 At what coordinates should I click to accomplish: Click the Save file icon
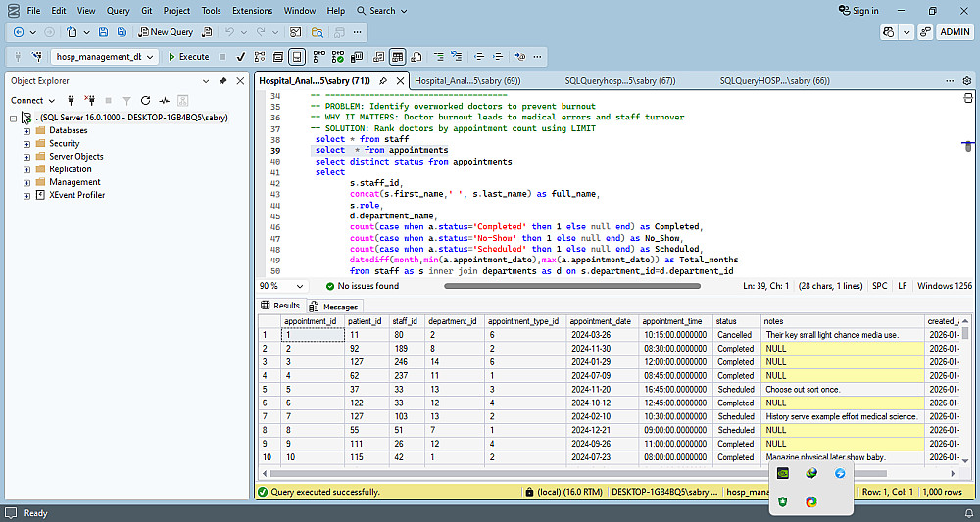[x=102, y=32]
